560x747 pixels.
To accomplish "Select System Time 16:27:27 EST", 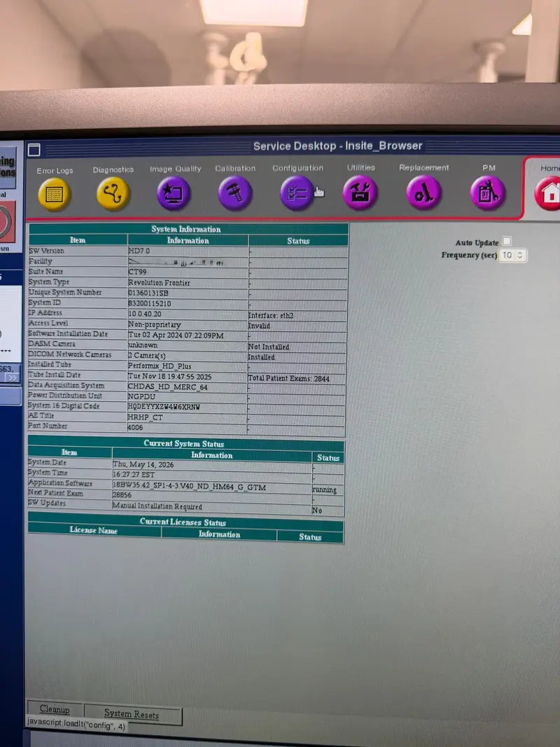I will point(134,475).
